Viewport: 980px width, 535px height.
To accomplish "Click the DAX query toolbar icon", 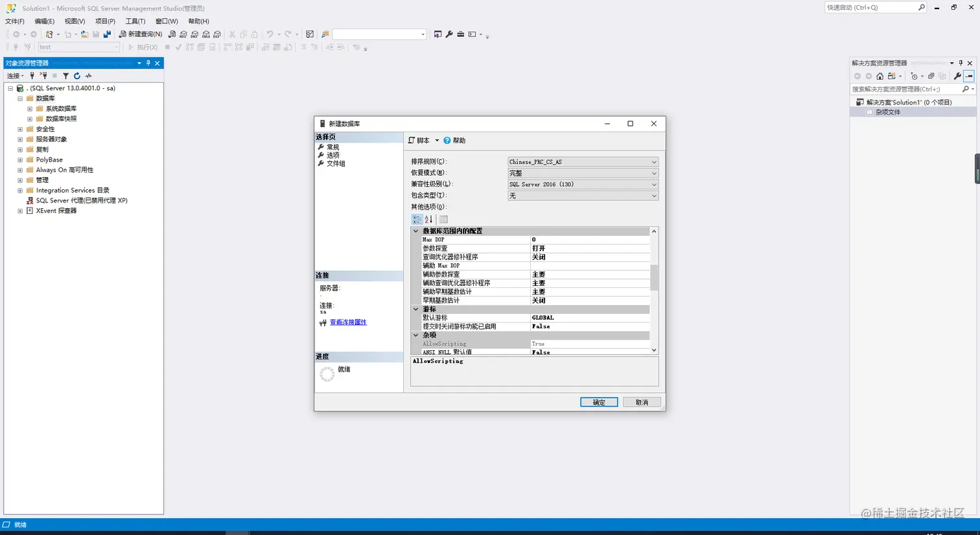I will pyautogui.click(x=217, y=34).
